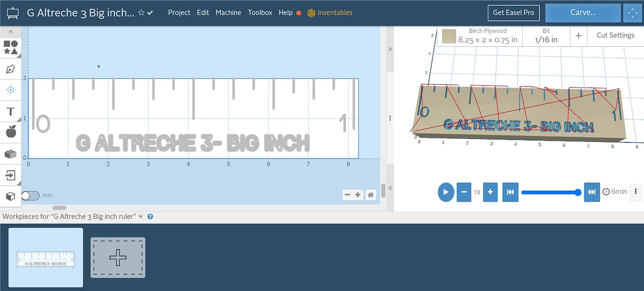This screenshot has height=291, width=644.
Task: Open the 1/16 in bit selector
Action: click(546, 35)
